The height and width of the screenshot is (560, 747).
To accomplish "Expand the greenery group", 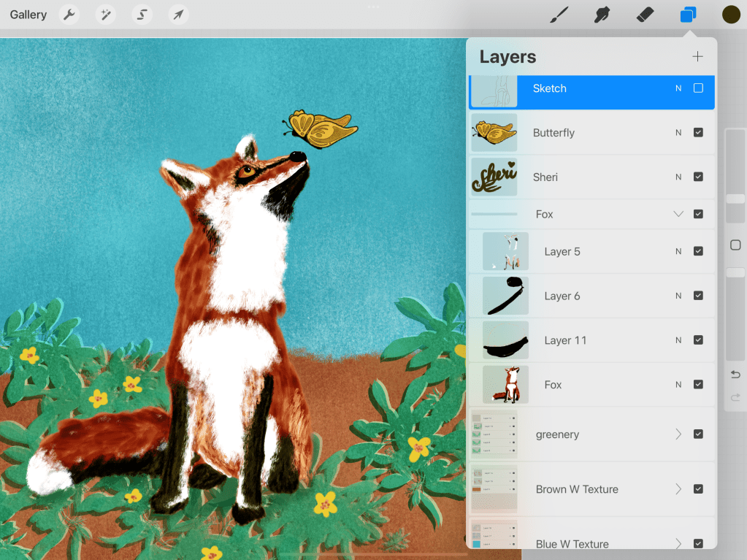I will coord(678,434).
